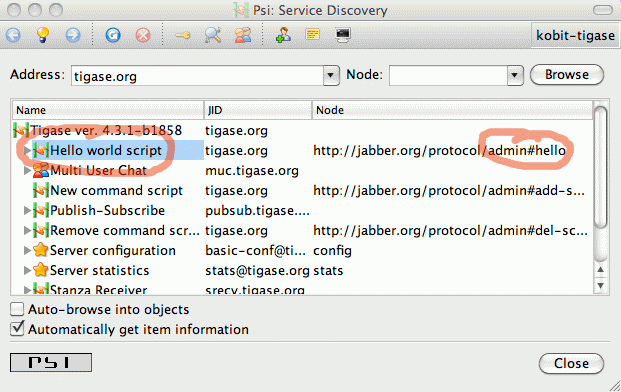Go back using the left arrow icon
The width and height of the screenshot is (621, 392).
pos(13,35)
